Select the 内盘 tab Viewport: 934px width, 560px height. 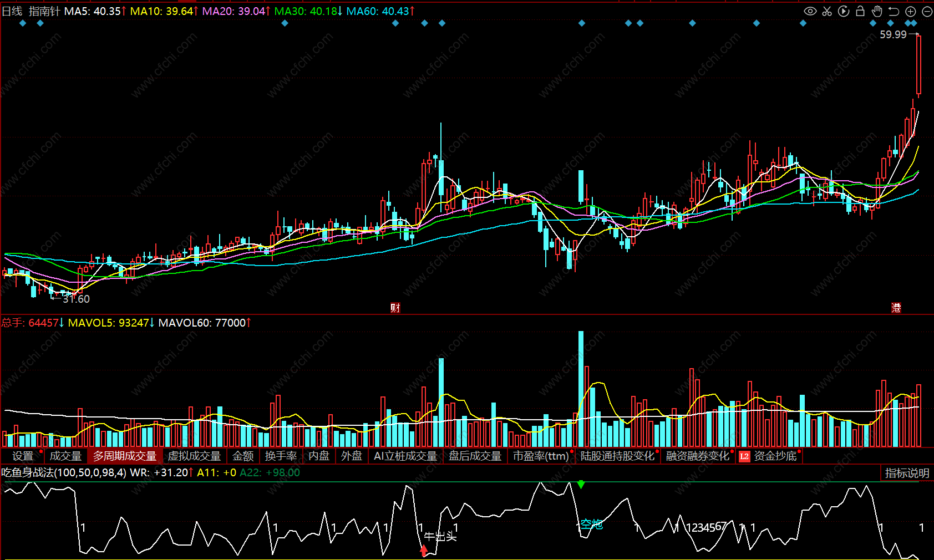click(319, 456)
